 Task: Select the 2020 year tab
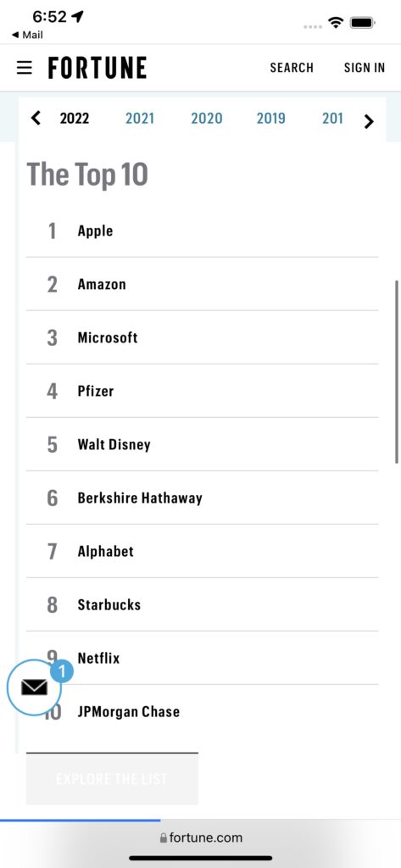pos(207,118)
